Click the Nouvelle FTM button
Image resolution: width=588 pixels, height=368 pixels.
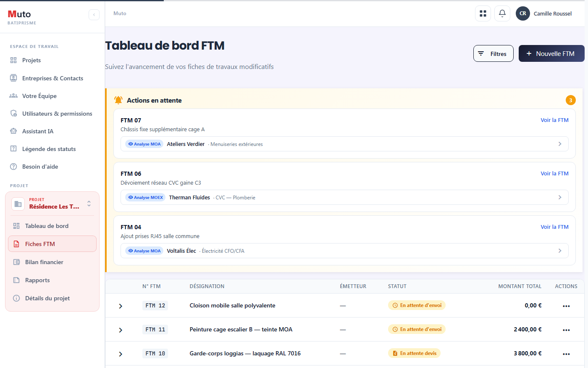[551, 53]
